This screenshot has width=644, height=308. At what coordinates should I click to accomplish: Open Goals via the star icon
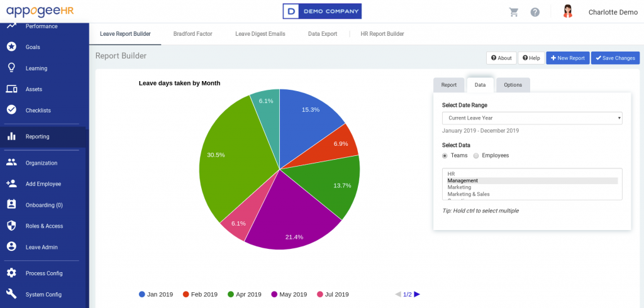click(x=11, y=47)
